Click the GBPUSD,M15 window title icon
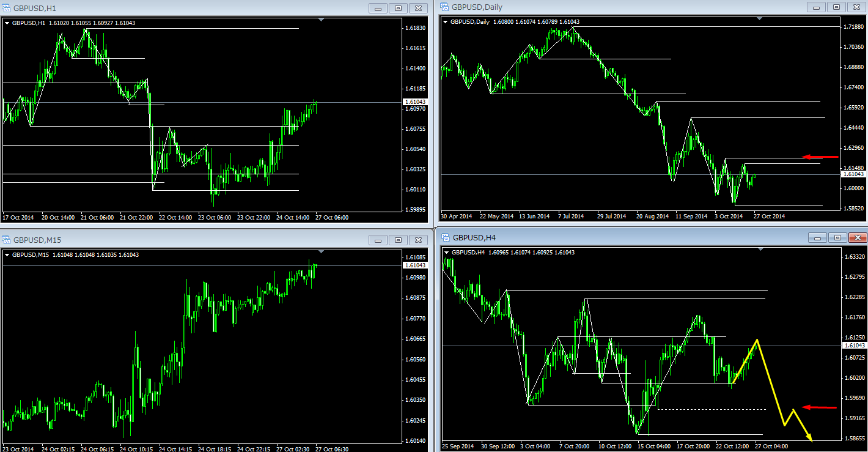 click(x=7, y=240)
